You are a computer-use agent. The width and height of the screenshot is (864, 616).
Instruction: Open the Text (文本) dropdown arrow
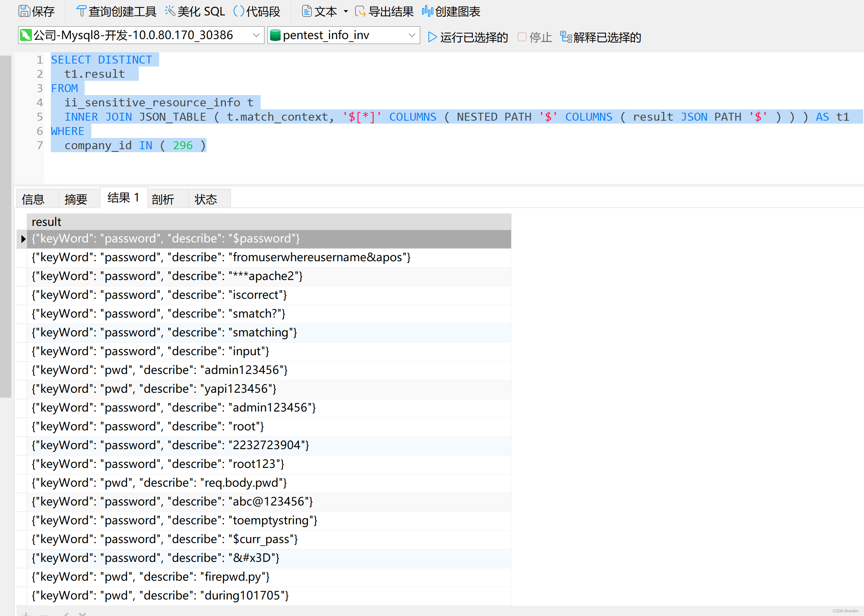coord(346,11)
